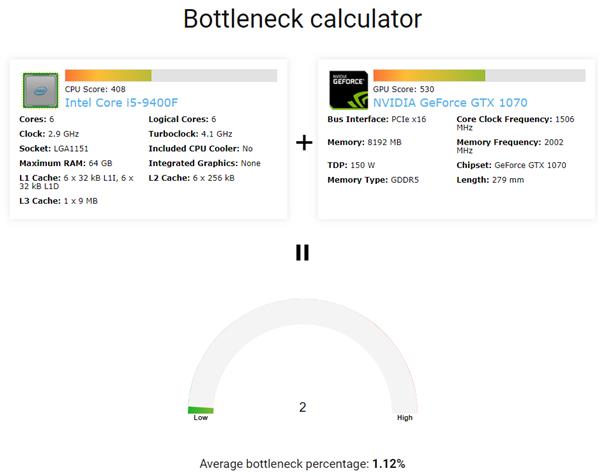Click the Intel CPU chip icon
Image resolution: width=600 pixels, height=476 pixels.
[x=39, y=92]
